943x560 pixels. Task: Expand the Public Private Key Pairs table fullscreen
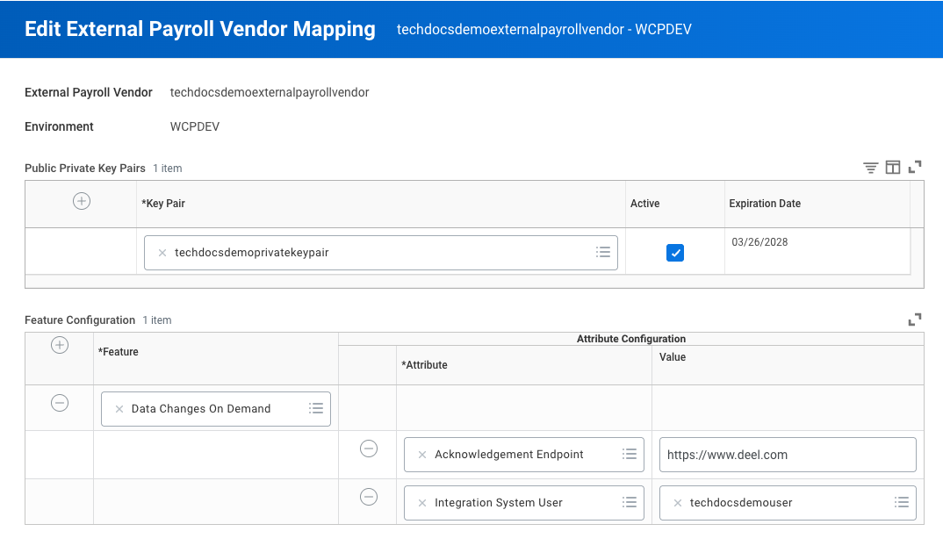(x=914, y=167)
